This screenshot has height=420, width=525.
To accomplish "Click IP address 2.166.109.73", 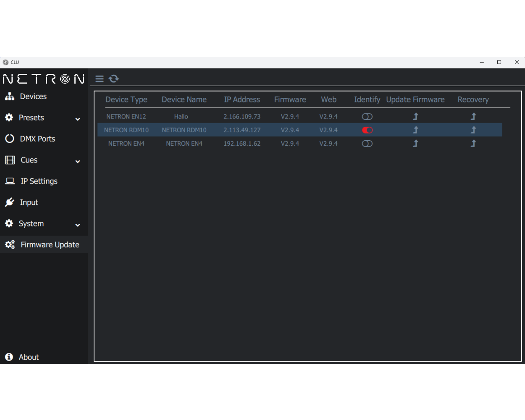I will click(242, 116).
